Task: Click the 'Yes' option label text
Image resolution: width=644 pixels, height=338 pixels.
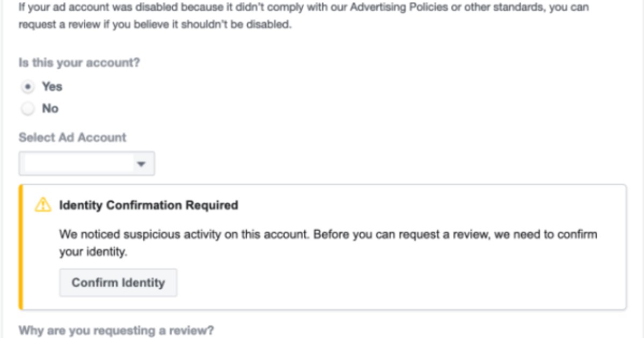Action: click(52, 86)
